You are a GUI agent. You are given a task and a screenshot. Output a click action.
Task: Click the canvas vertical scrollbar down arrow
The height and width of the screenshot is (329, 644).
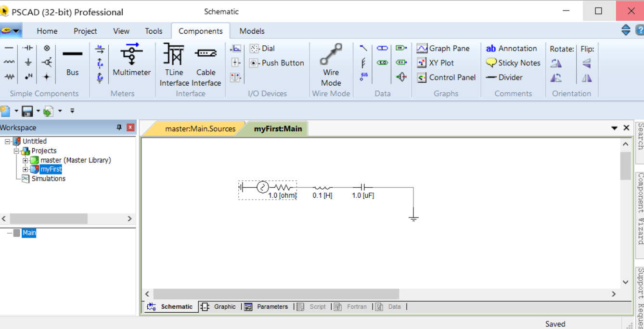(625, 282)
